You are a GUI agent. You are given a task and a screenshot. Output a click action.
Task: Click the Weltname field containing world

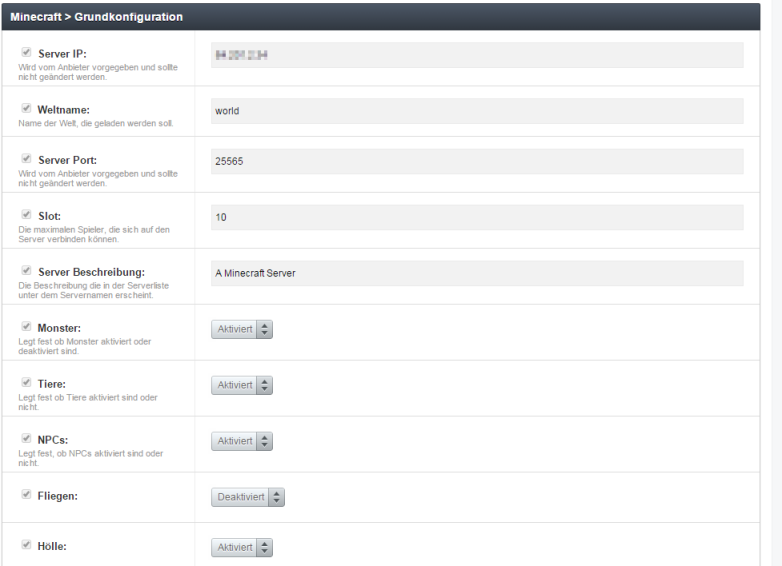coord(477,111)
